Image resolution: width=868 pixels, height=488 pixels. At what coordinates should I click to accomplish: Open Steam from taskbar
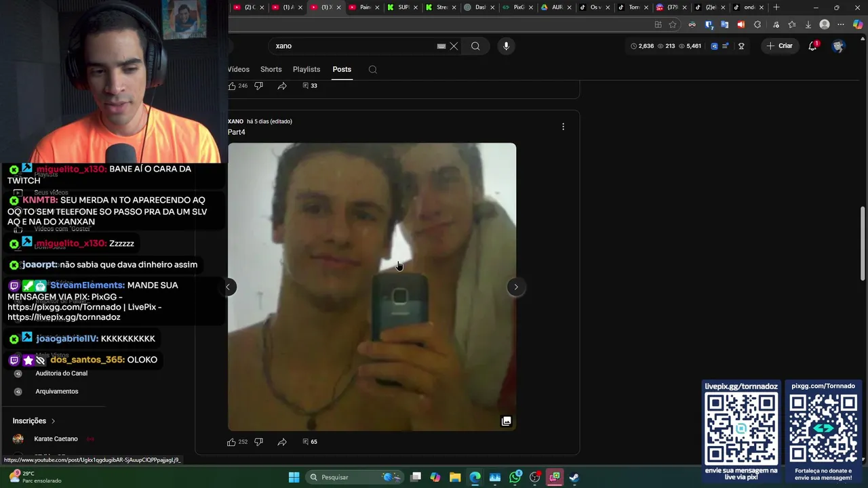click(x=574, y=477)
